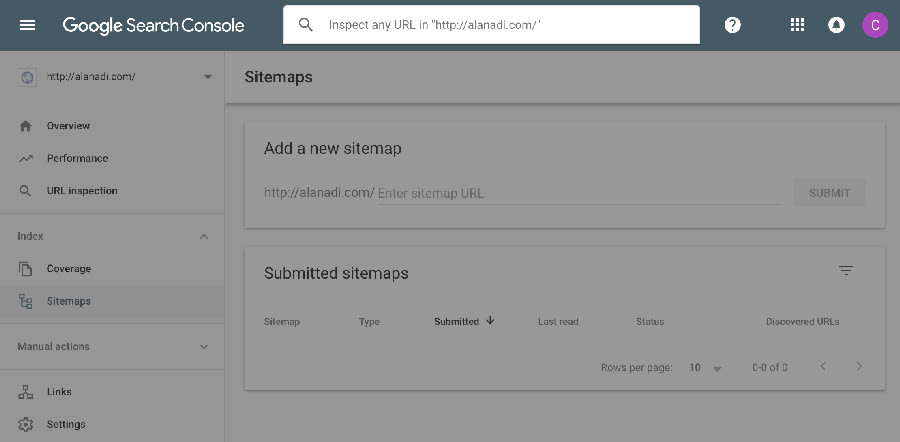Open the Google apps grid
This screenshot has width=900, height=442.
tap(797, 25)
